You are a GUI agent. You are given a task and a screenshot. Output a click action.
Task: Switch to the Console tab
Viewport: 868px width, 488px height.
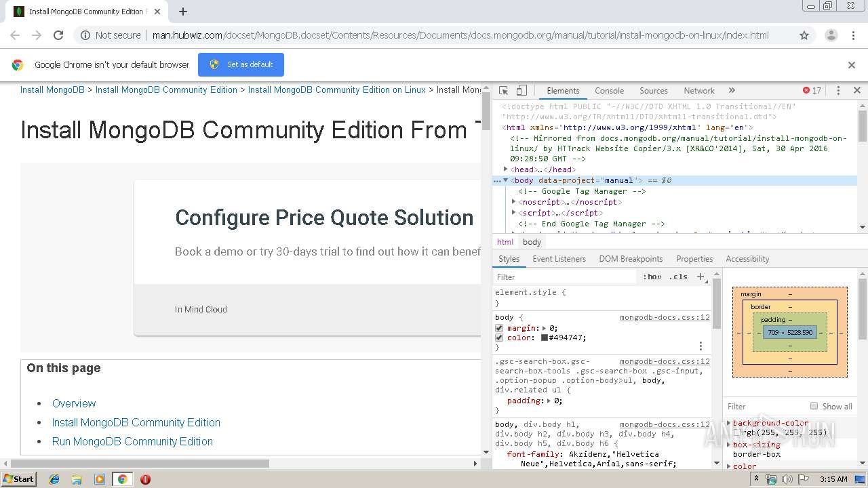coord(609,90)
